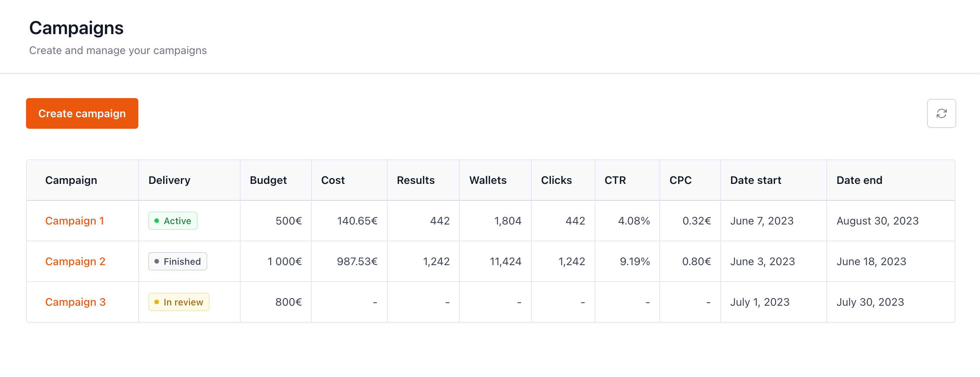The image size is (980, 377).
Task: Open the Campaign 2 link
Action: pos(75,262)
